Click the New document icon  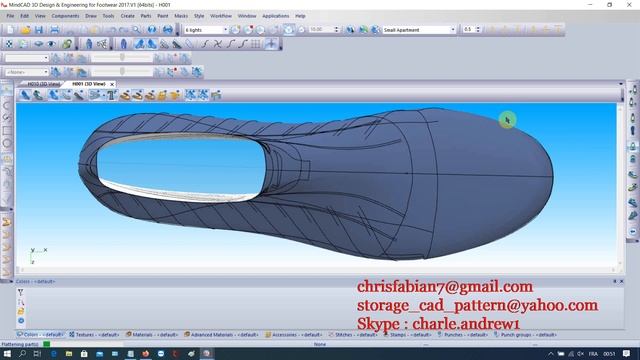[11, 30]
